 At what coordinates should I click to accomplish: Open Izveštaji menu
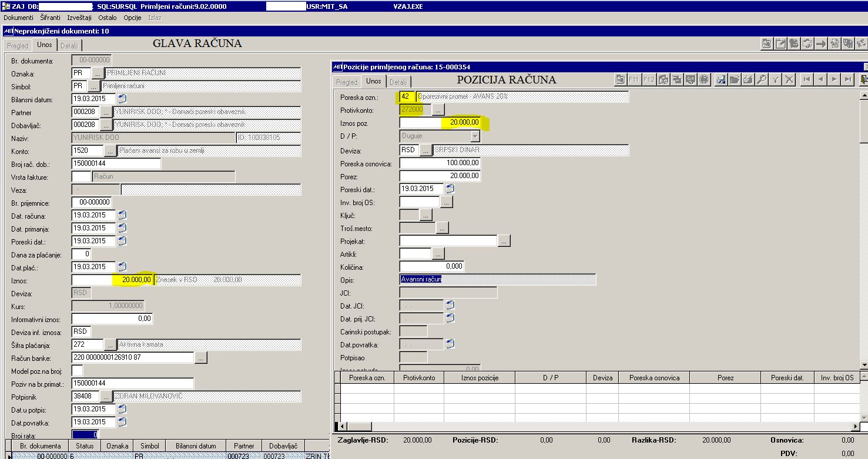(x=79, y=18)
